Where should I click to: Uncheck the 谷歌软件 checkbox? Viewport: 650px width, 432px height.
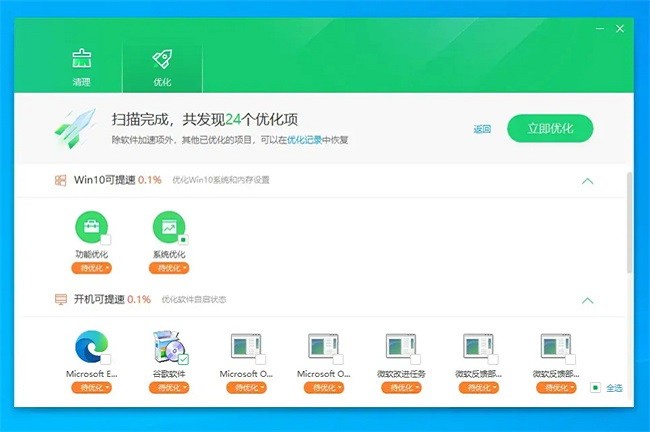tap(183, 359)
